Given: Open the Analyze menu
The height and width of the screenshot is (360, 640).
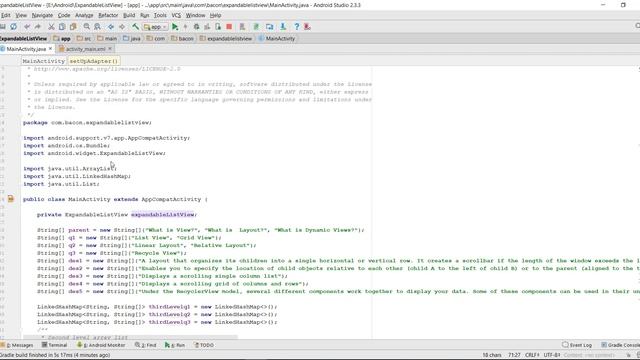Looking at the screenshot, I should (x=84, y=15).
